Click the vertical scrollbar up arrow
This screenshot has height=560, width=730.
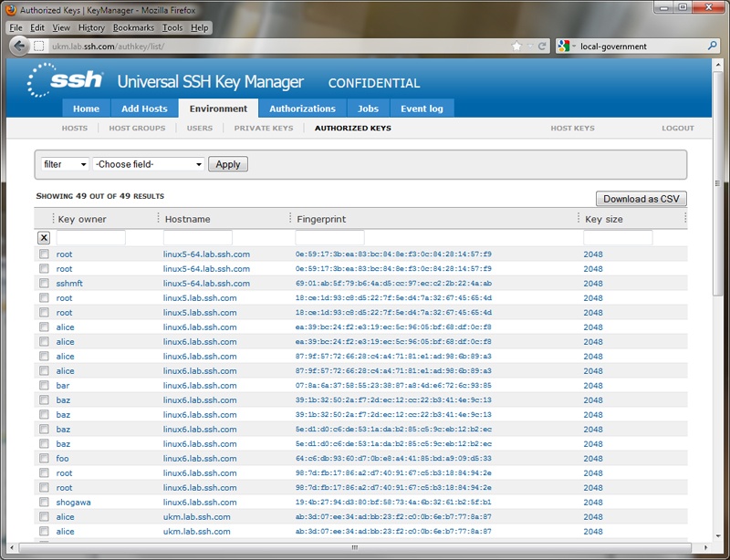click(x=718, y=65)
